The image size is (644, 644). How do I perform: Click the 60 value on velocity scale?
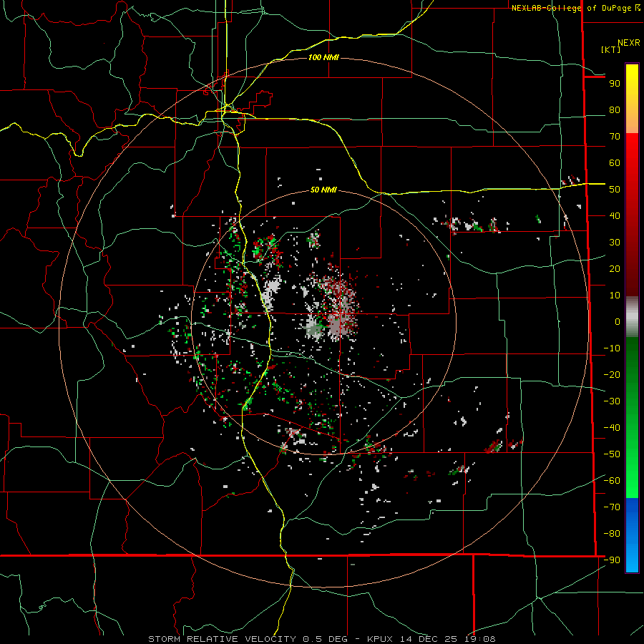(x=615, y=162)
